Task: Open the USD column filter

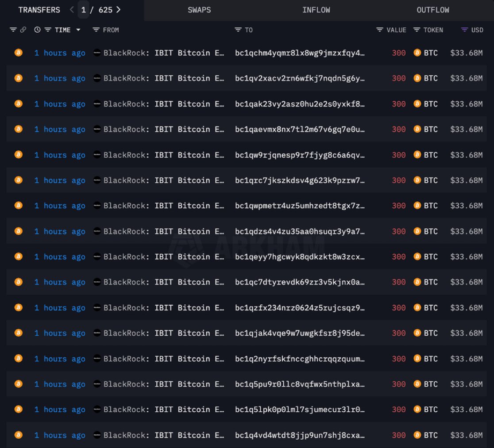Action: 464,30
